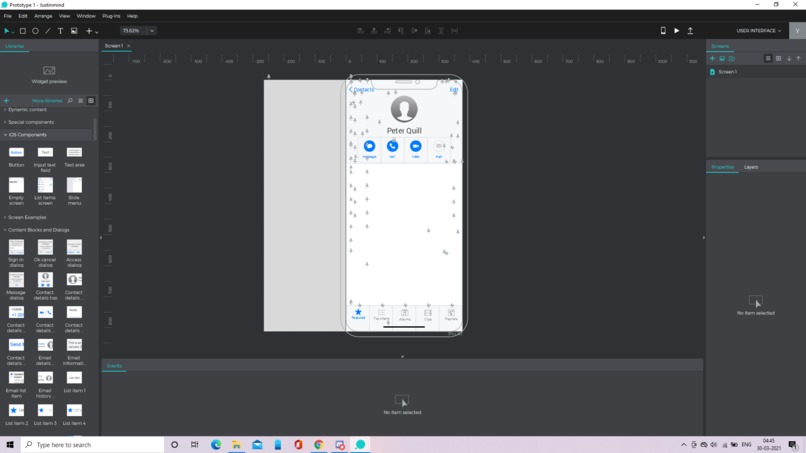Switch to the Properties tab

click(x=722, y=167)
